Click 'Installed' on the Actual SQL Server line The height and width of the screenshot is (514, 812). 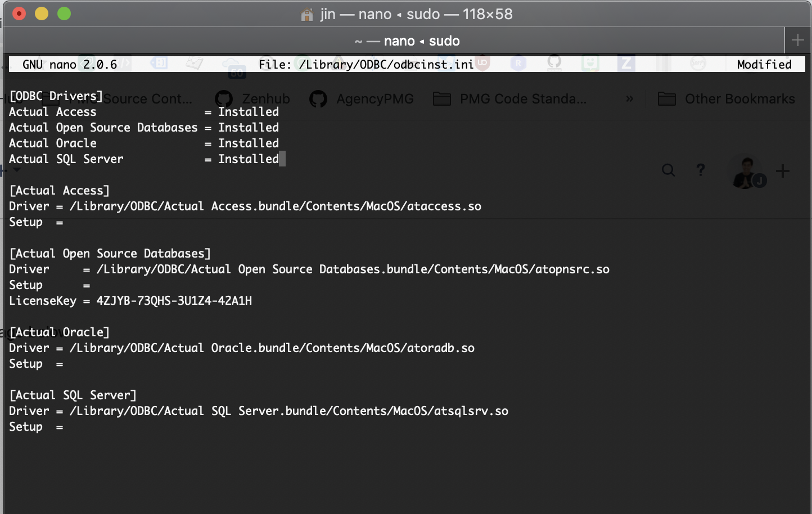[x=249, y=159]
